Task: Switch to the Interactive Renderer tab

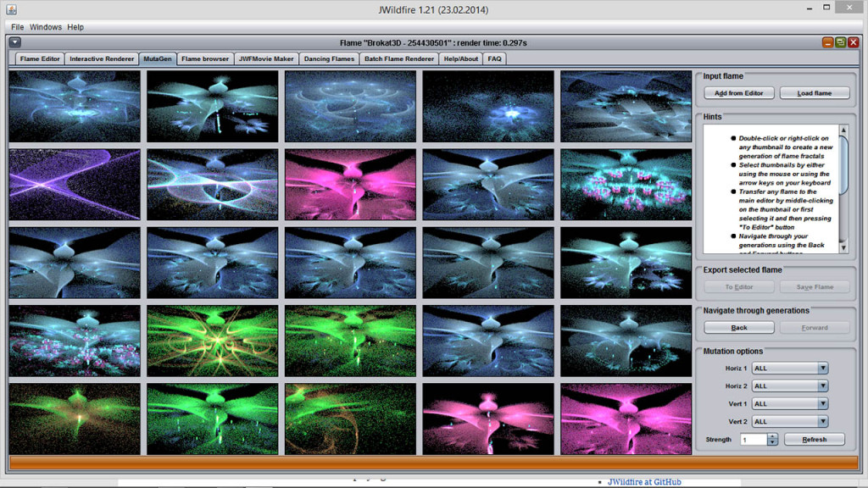Action: 102,58
